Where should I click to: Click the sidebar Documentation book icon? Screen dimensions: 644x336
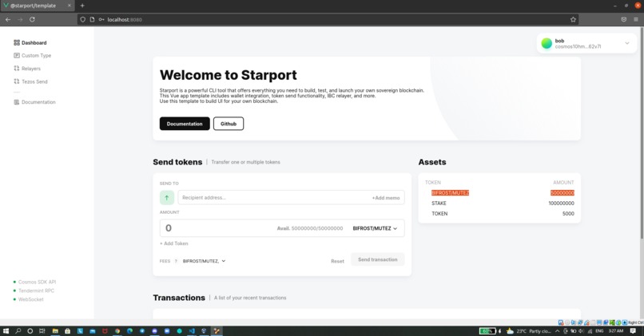click(x=17, y=102)
